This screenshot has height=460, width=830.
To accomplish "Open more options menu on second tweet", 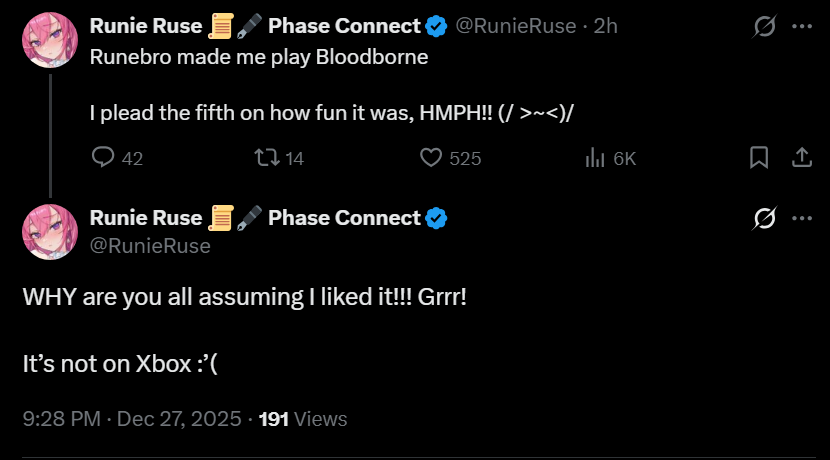I will (x=801, y=218).
